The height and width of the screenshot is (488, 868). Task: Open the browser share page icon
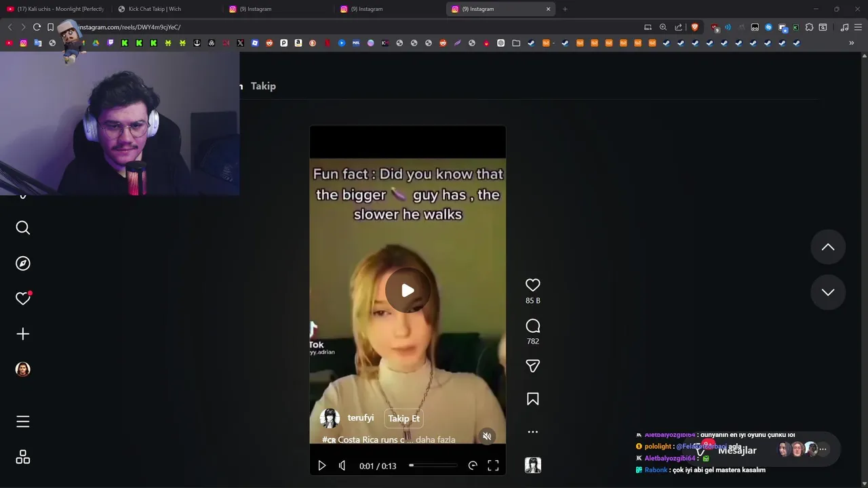click(x=679, y=27)
